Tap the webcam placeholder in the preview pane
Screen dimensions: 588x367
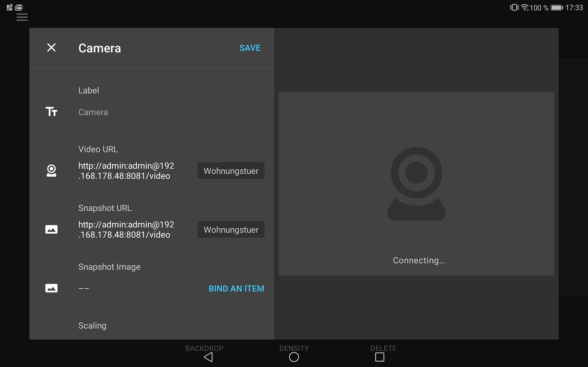(416, 183)
